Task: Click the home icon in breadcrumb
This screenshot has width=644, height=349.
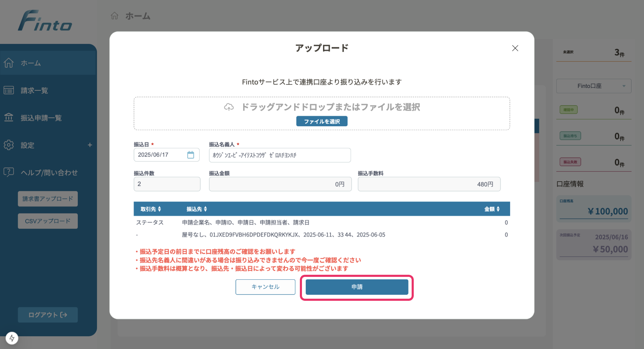Action: [x=115, y=16]
